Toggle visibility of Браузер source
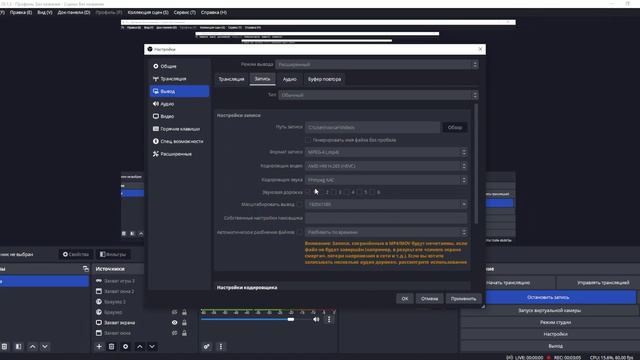The image size is (640, 360). (175, 312)
